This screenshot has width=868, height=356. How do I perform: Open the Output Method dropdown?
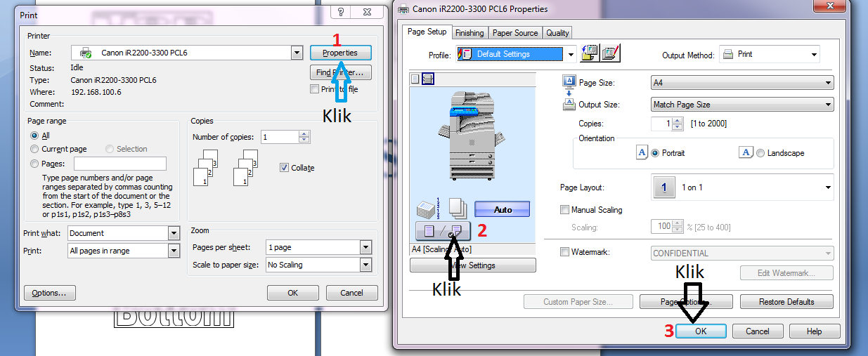[x=814, y=54]
